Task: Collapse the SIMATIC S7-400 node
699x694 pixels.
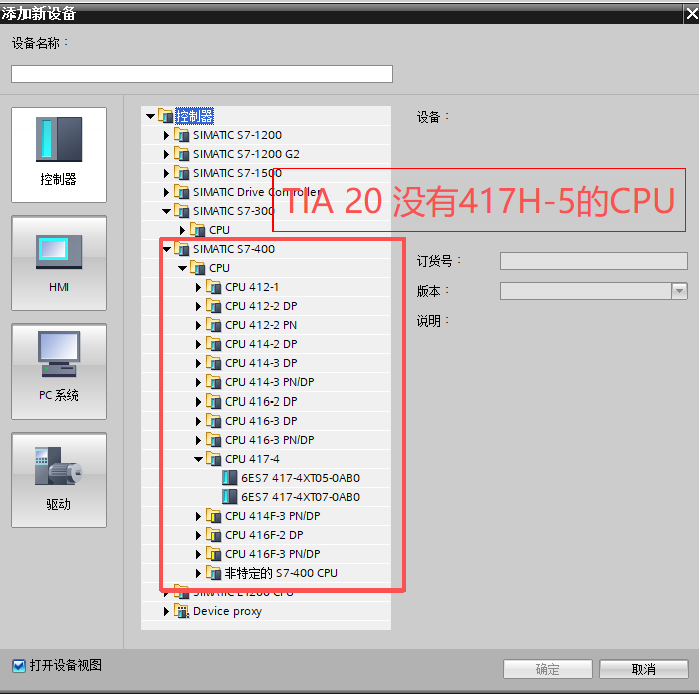Action: [x=166, y=249]
